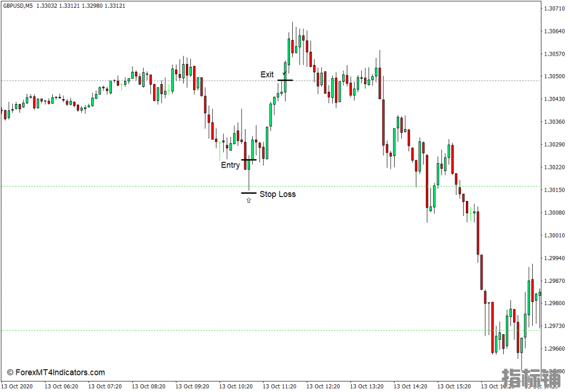Screen dimensions: 570x392
Task: Select the 13 Oct 06:20 time label
Action: coord(61,386)
